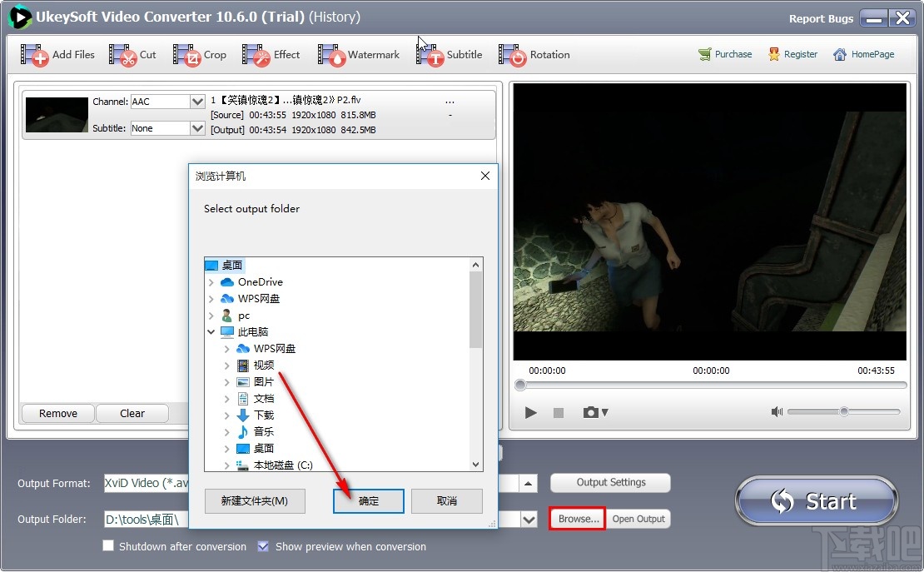
Task: Select 桌面 under 此电脑
Action: [x=263, y=448]
